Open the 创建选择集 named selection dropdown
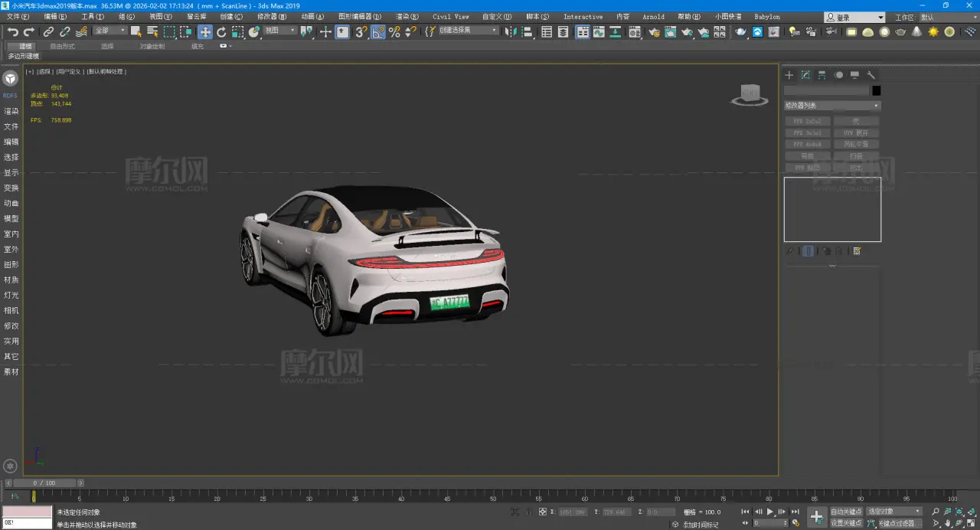The height and width of the screenshot is (530, 980). point(469,31)
